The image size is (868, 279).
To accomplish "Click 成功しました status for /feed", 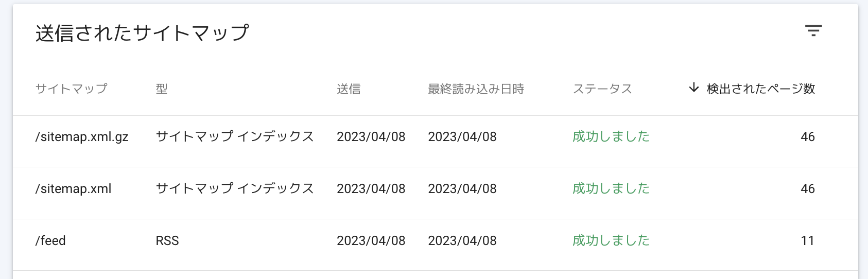I will click(x=611, y=240).
